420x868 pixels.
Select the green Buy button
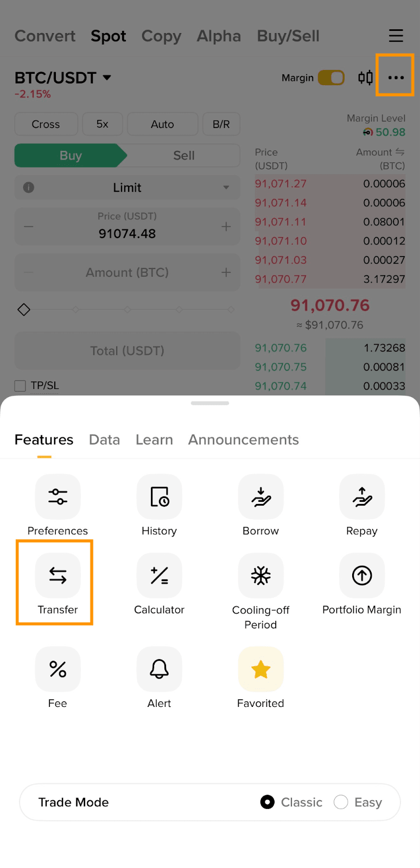[71, 156]
